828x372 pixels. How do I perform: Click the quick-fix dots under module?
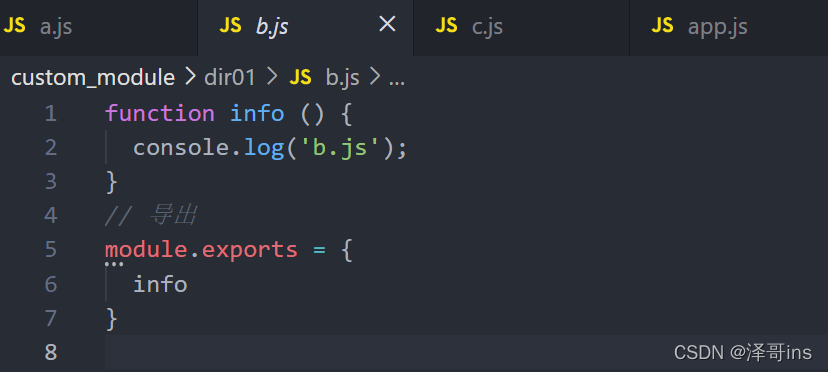coord(114,264)
